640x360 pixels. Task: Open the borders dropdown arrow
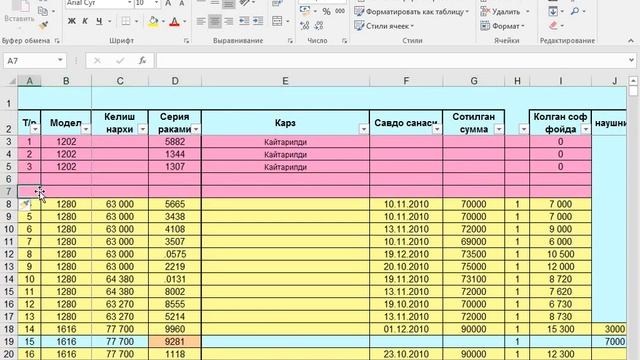[x=136, y=21]
